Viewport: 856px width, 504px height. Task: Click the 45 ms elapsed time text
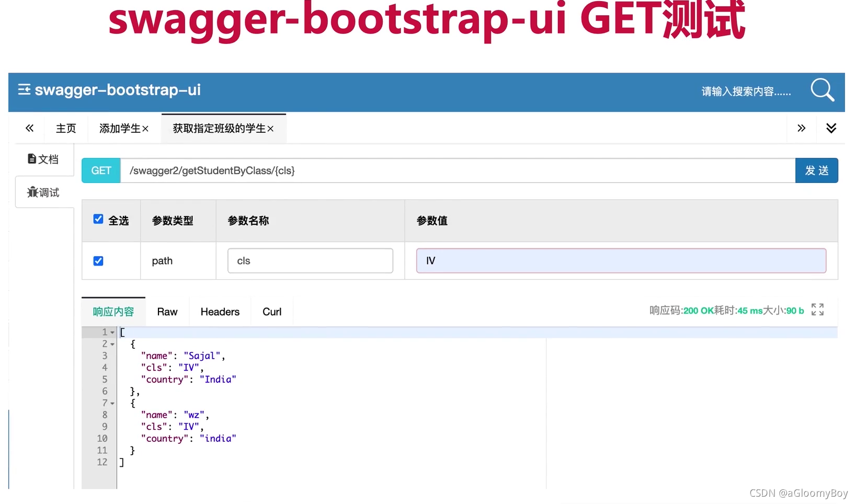pyautogui.click(x=750, y=311)
